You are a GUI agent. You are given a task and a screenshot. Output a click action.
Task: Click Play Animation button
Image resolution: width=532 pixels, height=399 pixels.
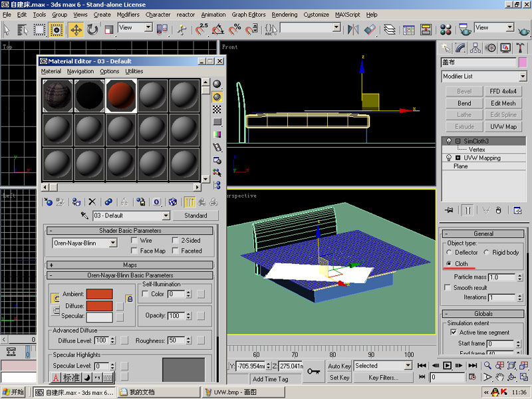[447, 365]
